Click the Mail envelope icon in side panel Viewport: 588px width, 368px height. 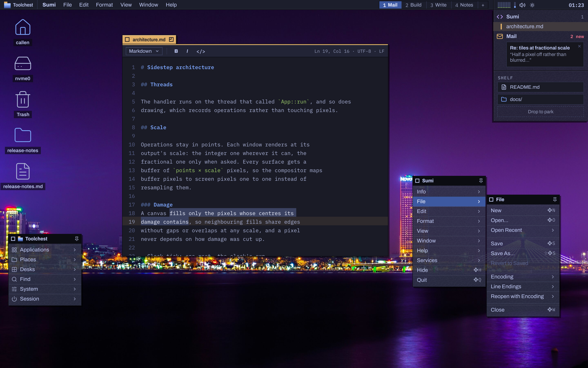(x=500, y=36)
